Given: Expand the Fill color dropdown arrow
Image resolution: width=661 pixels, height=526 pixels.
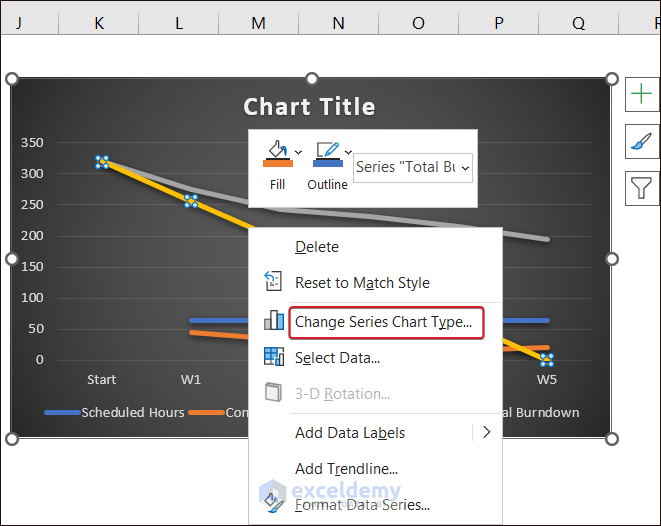Looking at the screenshot, I should (298, 153).
